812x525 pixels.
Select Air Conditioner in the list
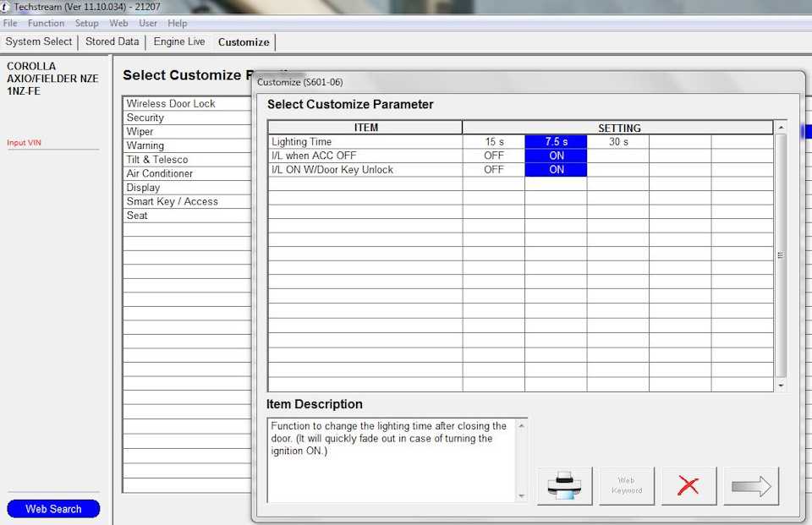click(x=188, y=173)
